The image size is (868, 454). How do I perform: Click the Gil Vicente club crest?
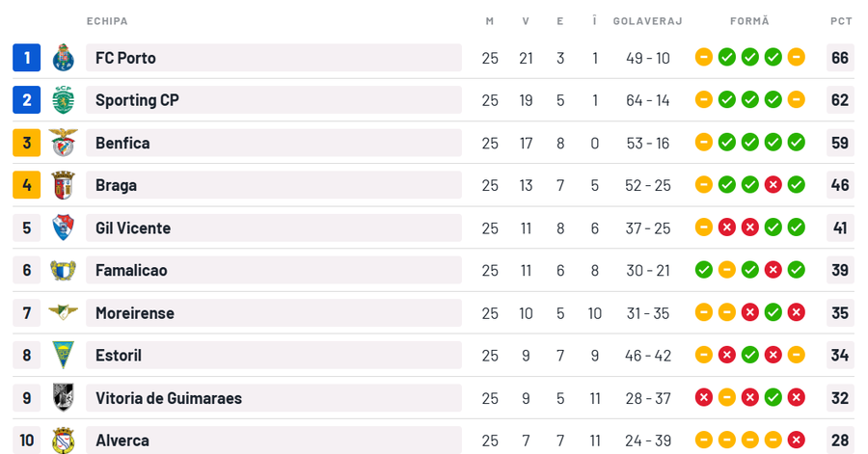click(x=63, y=227)
